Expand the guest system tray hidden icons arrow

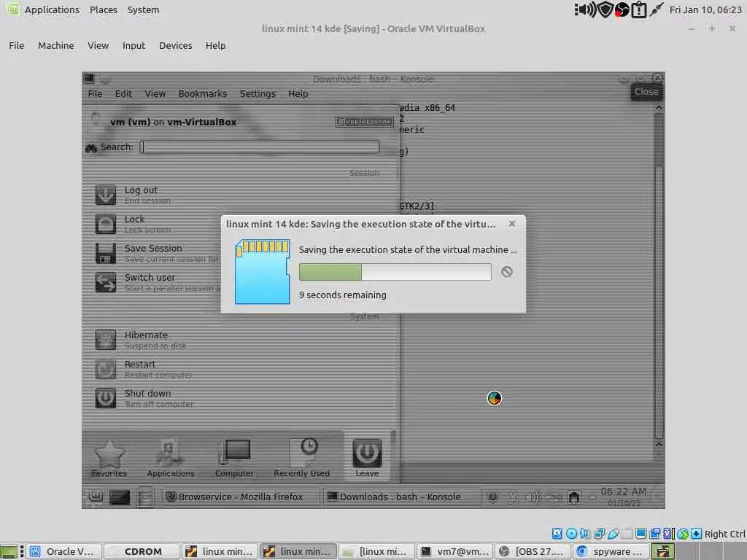[592, 497]
